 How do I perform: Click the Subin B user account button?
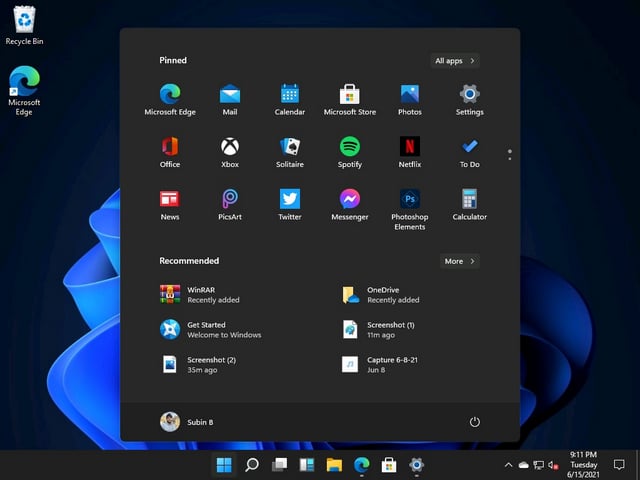tap(187, 422)
